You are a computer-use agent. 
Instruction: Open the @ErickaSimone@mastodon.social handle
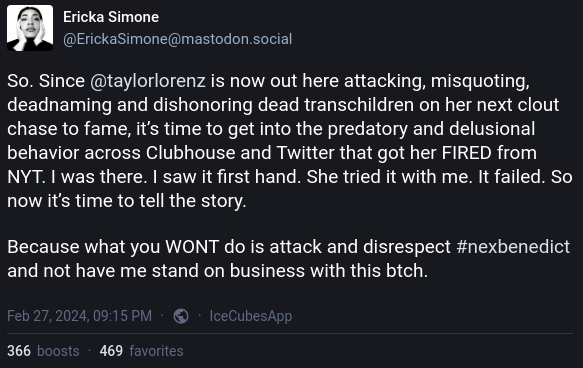click(177, 39)
